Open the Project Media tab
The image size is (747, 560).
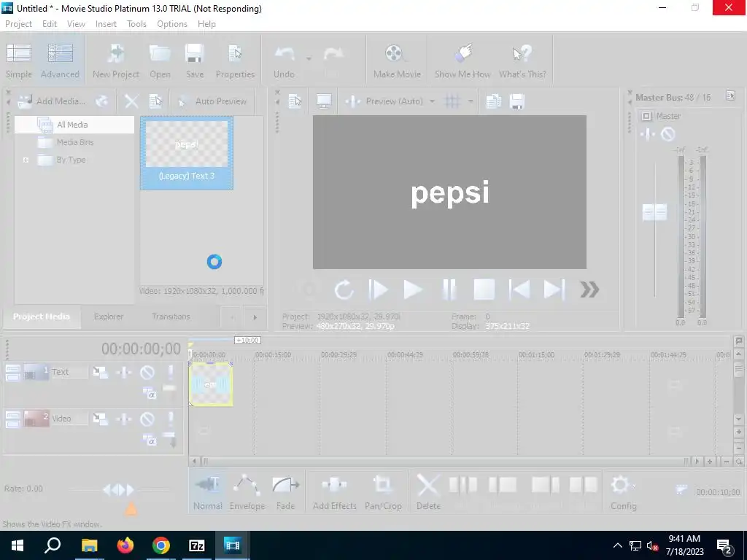pyautogui.click(x=42, y=316)
